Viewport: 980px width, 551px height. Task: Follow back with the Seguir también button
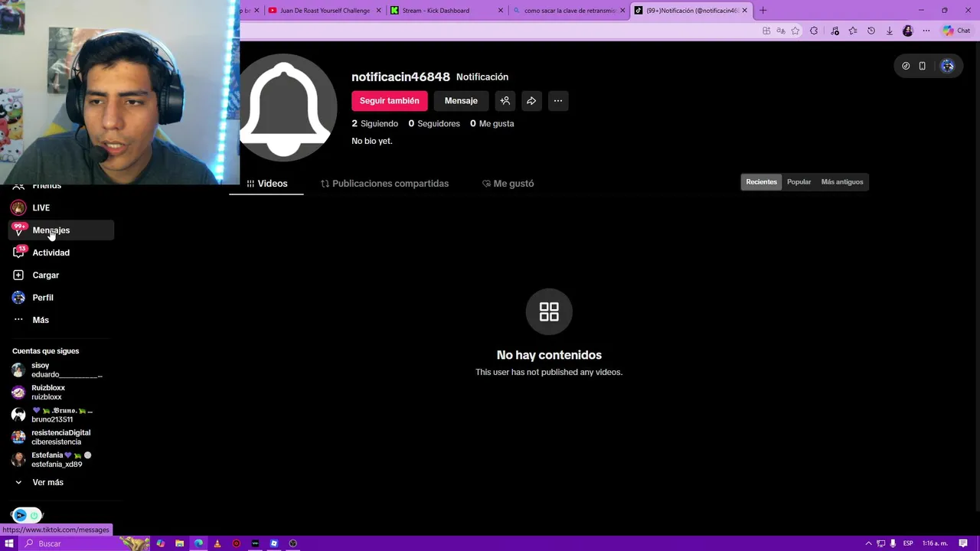390,101
